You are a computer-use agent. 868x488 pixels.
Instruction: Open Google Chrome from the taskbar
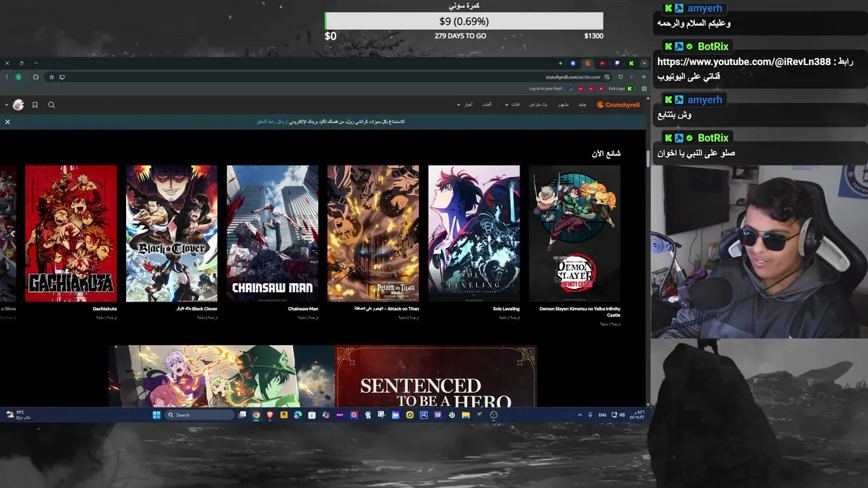point(256,415)
